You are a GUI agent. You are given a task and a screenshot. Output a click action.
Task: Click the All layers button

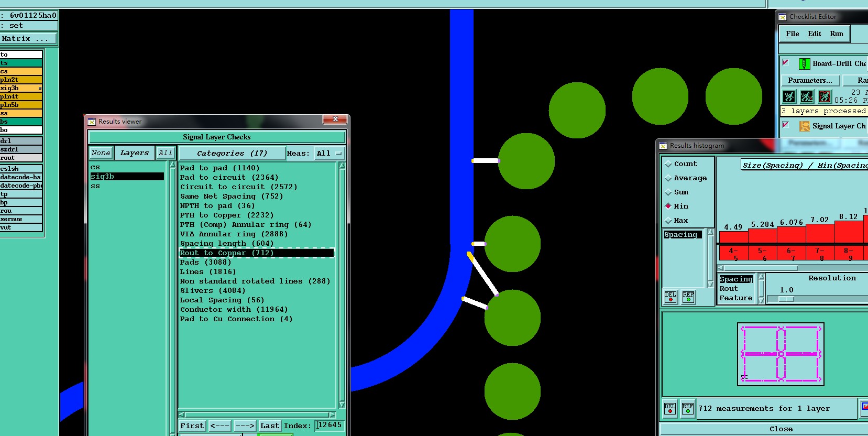[166, 153]
